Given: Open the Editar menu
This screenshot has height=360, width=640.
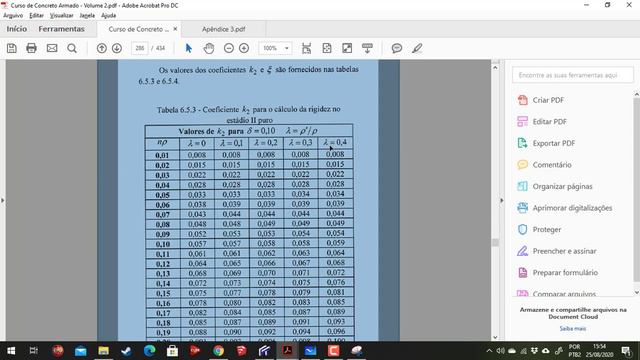Looking at the screenshot, I should click(x=36, y=16).
